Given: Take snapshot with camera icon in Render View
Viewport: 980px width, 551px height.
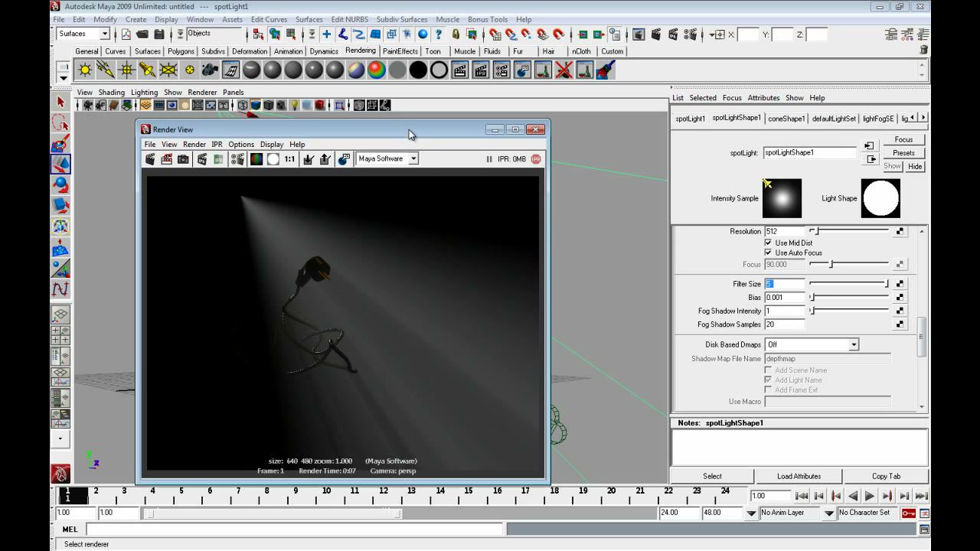Looking at the screenshot, I should tap(183, 159).
